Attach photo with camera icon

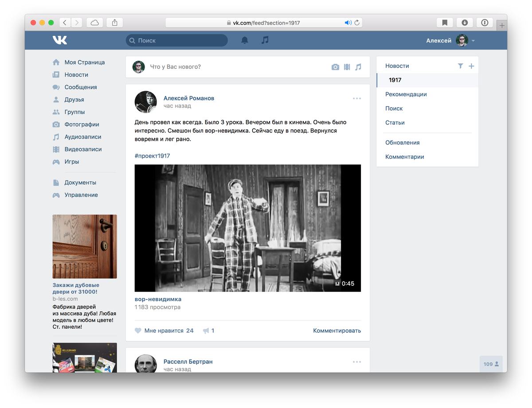pos(335,67)
